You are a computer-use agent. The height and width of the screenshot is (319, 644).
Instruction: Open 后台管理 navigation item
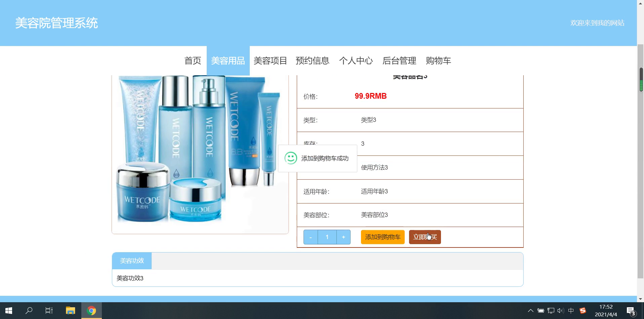pos(399,61)
